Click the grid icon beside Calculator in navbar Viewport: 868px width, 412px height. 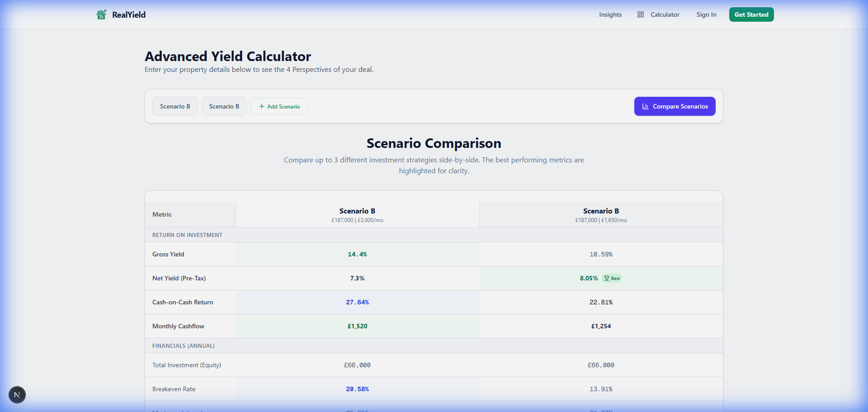(640, 14)
